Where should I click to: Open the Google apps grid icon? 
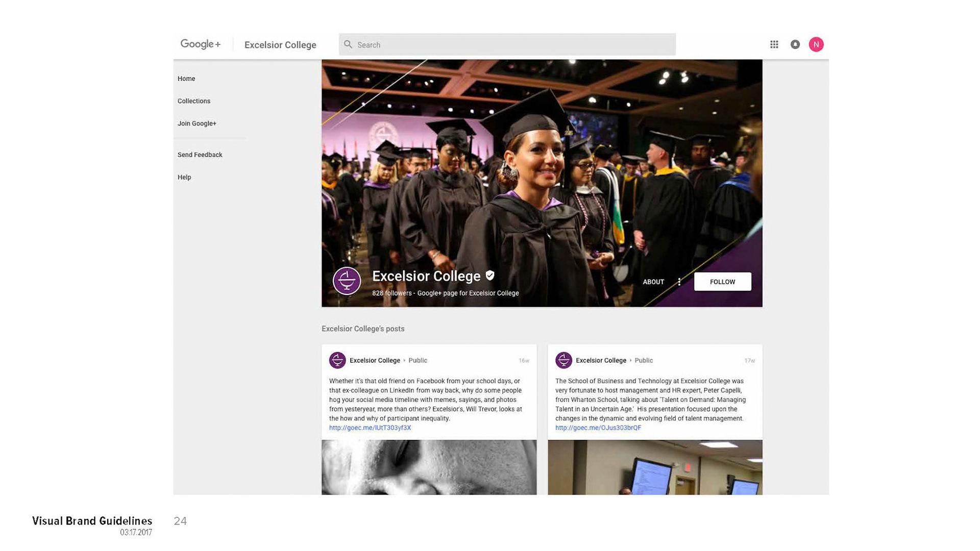[x=774, y=44]
